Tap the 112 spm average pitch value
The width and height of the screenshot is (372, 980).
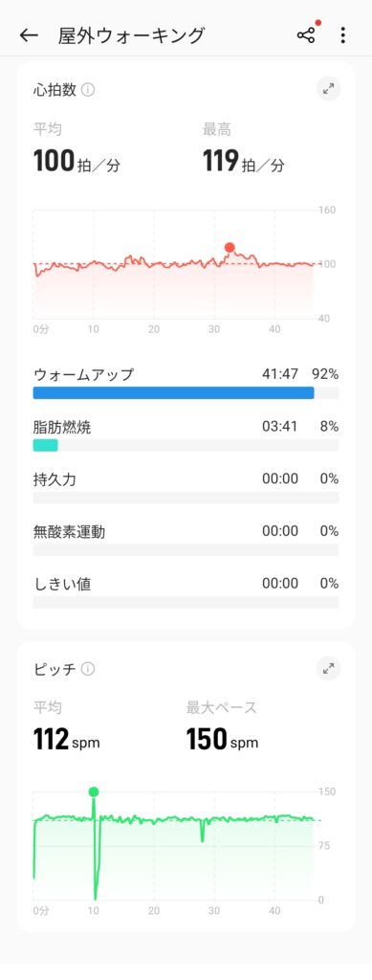tap(67, 740)
